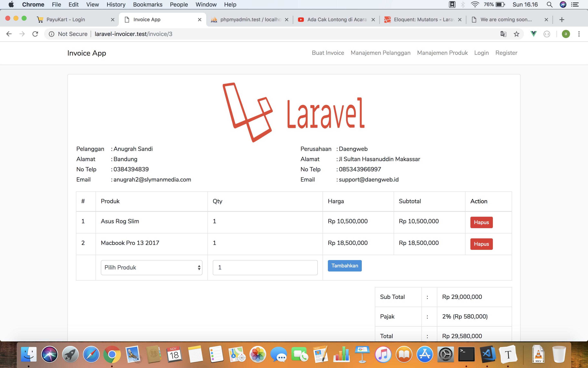Screen dimensions: 588x368
Task: Open System Preferences from the dock
Action: (x=446, y=354)
